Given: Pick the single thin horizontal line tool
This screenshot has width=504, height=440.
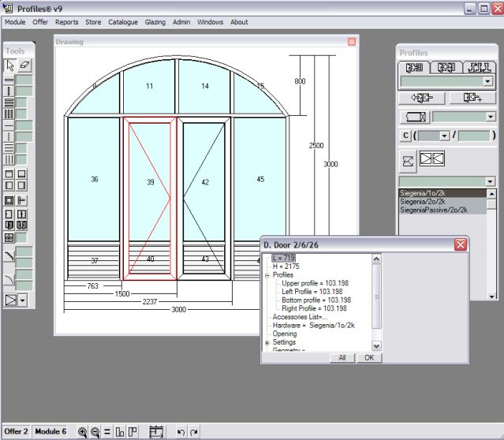Looking at the screenshot, I should point(9,125).
